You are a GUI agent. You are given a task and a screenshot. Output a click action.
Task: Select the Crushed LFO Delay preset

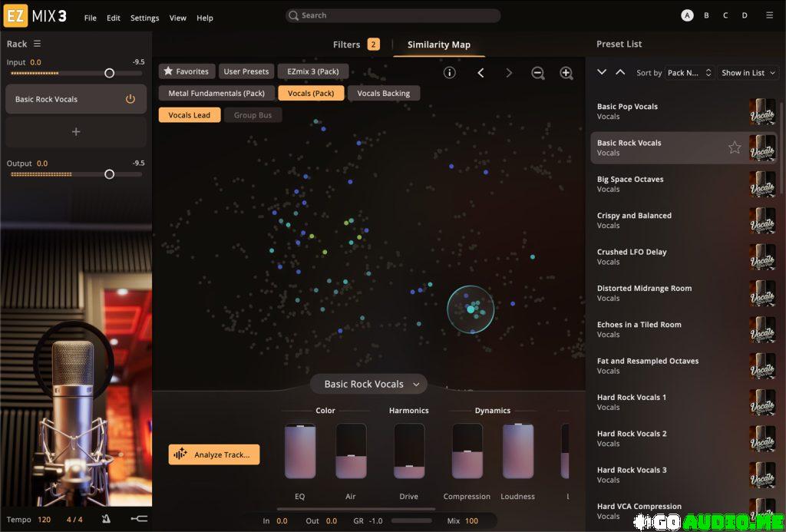[x=684, y=256]
